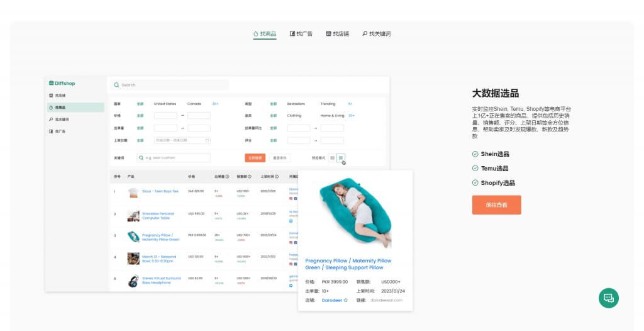Click the keyword field with seat cushion placeholder
This screenshot has width=644, height=331.
(174, 158)
